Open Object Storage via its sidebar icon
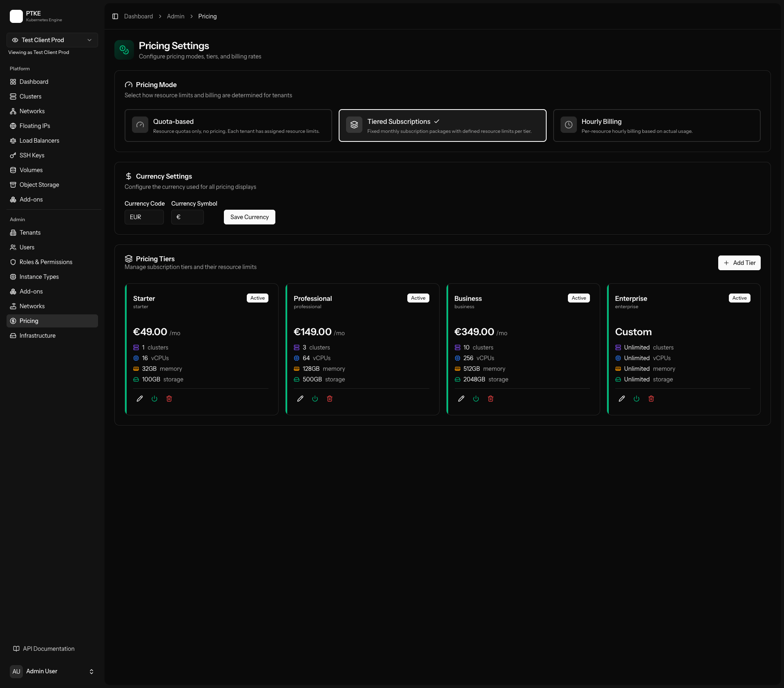 (x=13, y=185)
